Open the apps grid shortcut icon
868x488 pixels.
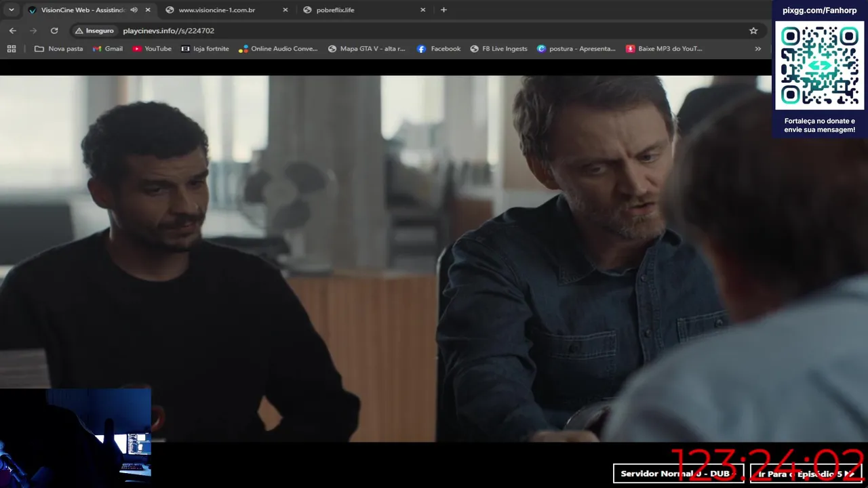(x=12, y=49)
